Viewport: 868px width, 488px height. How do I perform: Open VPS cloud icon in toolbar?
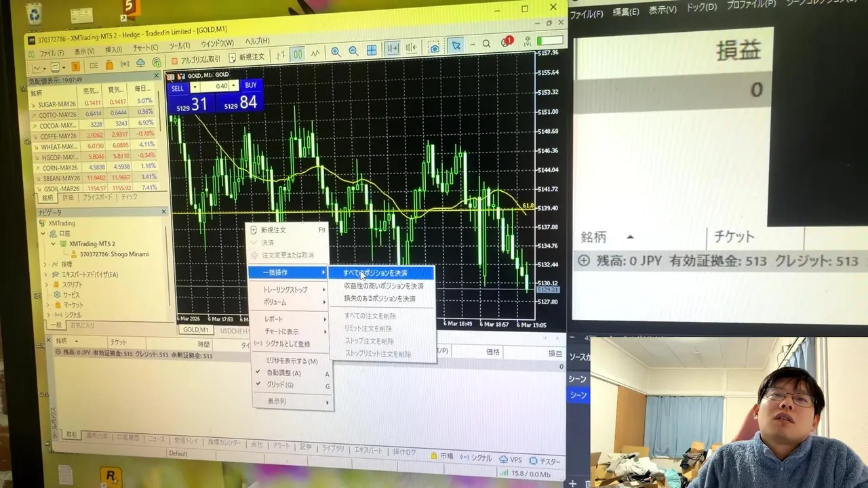(x=140, y=63)
